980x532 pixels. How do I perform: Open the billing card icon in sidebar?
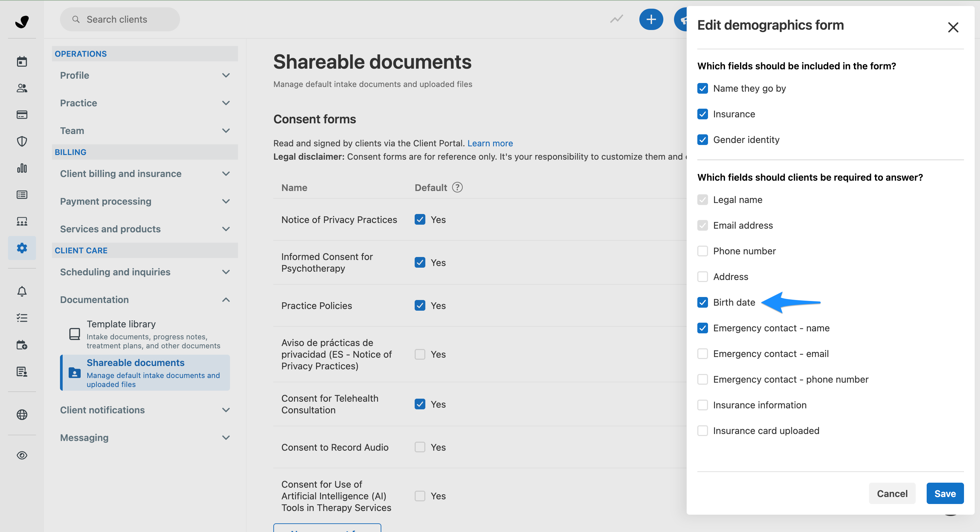(x=22, y=115)
